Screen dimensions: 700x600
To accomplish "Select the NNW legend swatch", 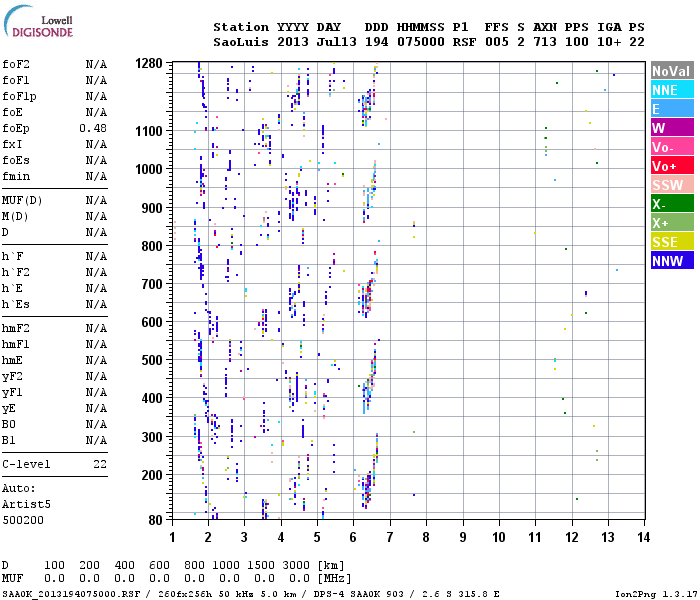I will 672,261.
